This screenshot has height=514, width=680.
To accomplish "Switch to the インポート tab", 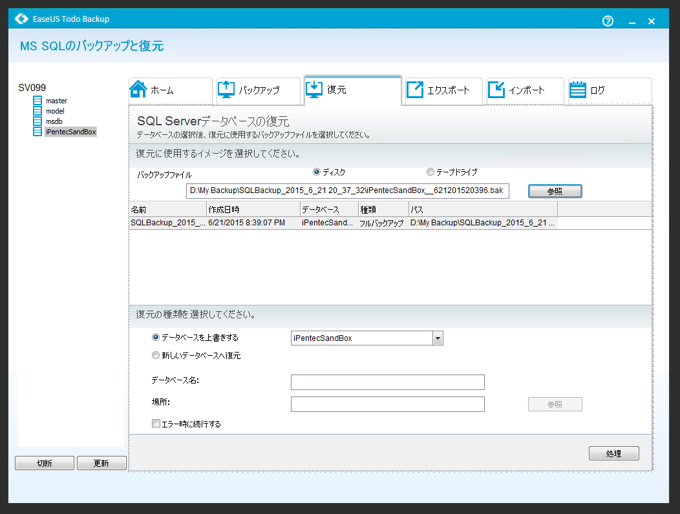I will tap(525, 90).
